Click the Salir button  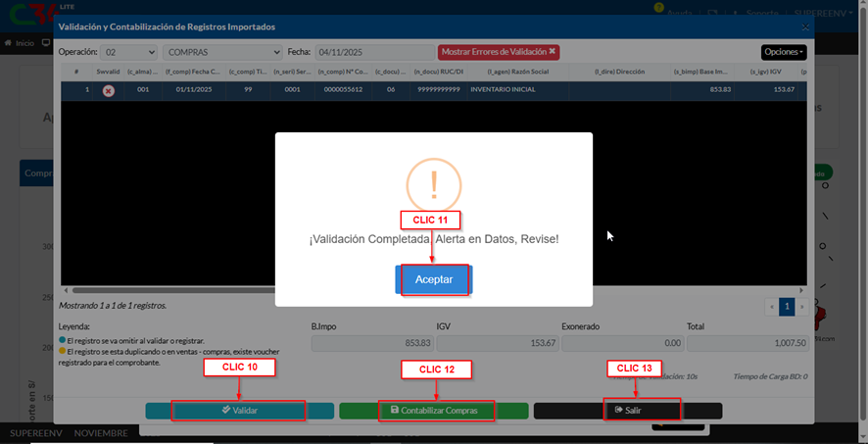click(628, 411)
